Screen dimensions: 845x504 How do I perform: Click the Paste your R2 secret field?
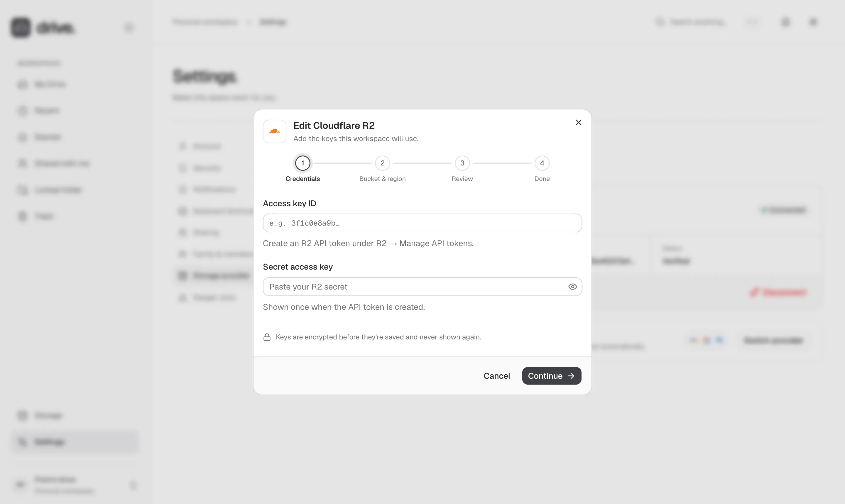pyautogui.click(x=422, y=287)
